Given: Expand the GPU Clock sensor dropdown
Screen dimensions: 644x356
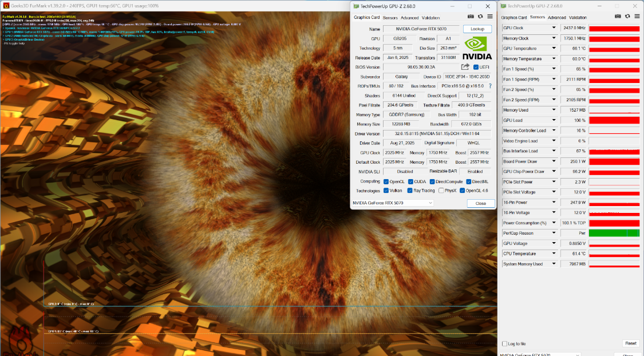Looking at the screenshot, I should (554, 28).
